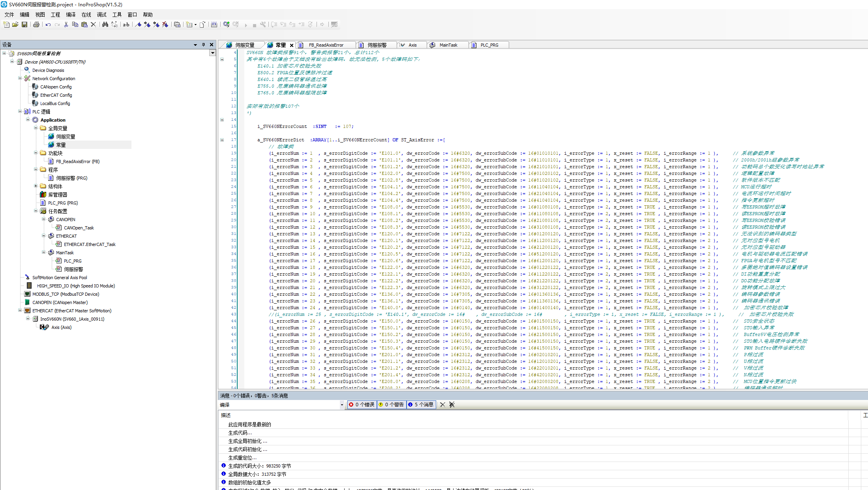Screen dimensions: 868x490
Task: Click the Login to device gear icon
Action: click(x=226, y=24)
